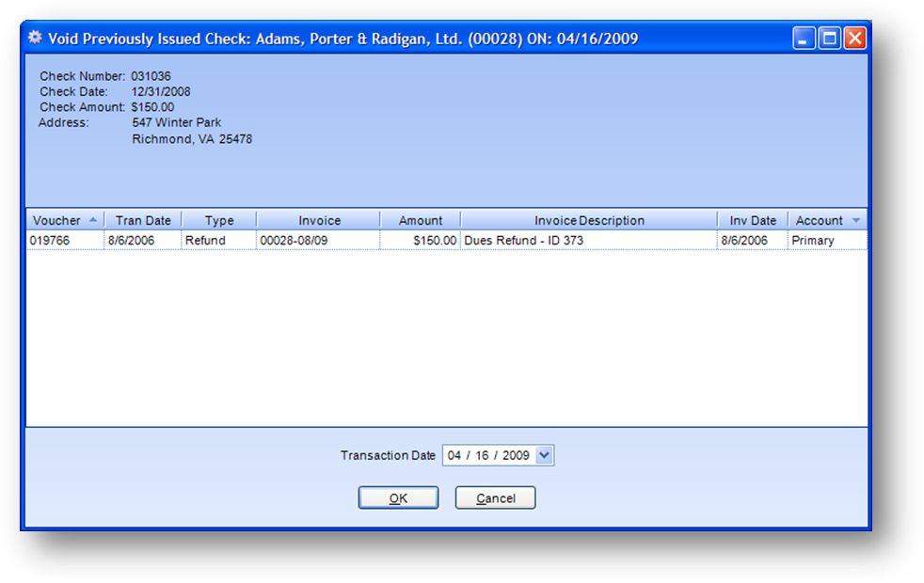Click check number value 031036
Viewport: 924px width, 583px height.
click(x=151, y=76)
